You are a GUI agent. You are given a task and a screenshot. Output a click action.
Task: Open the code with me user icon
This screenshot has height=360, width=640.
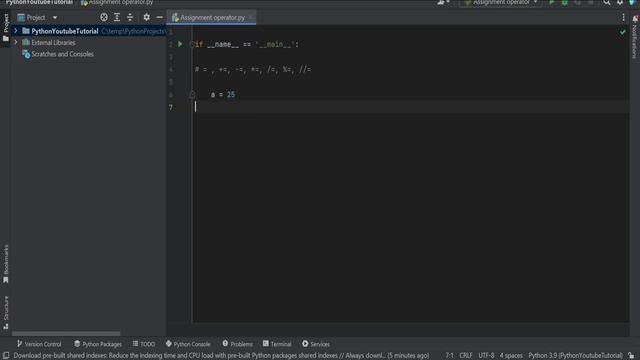(x=443, y=2)
